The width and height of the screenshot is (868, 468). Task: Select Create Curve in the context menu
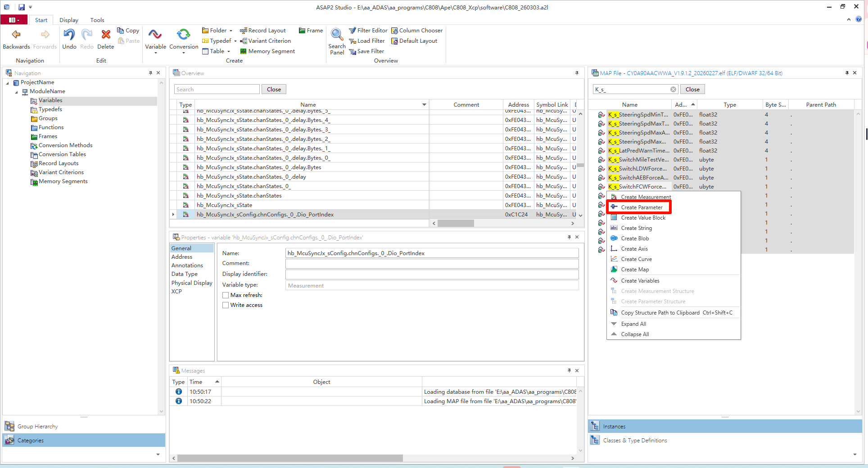[x=636, y=259]
